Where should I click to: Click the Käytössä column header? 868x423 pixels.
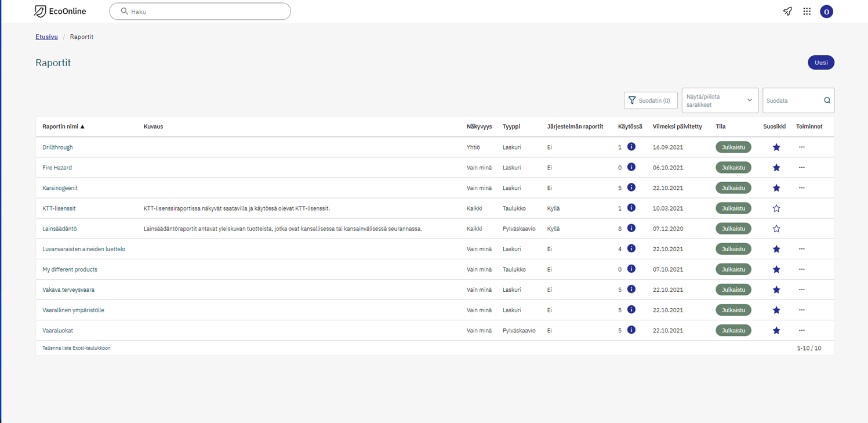click(x=630, y=126)
